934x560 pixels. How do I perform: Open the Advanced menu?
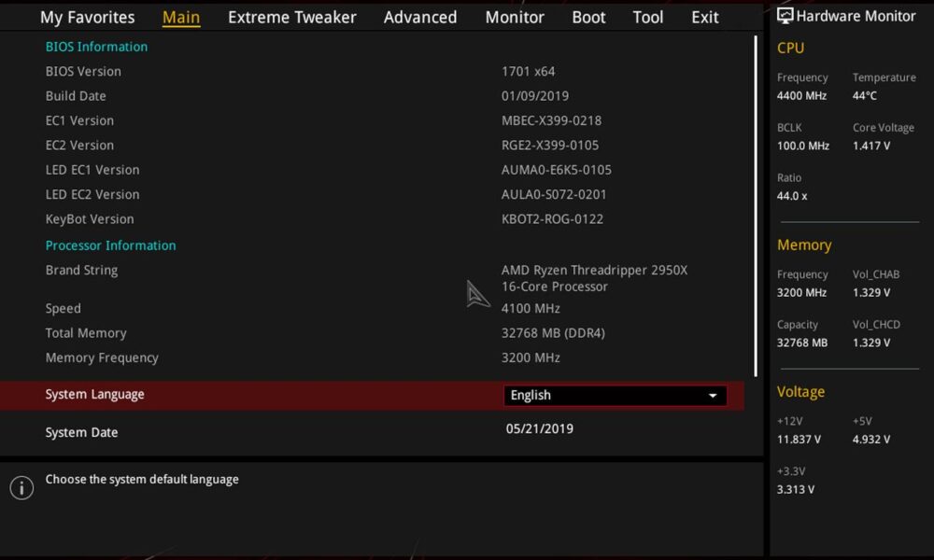[419, 16]
